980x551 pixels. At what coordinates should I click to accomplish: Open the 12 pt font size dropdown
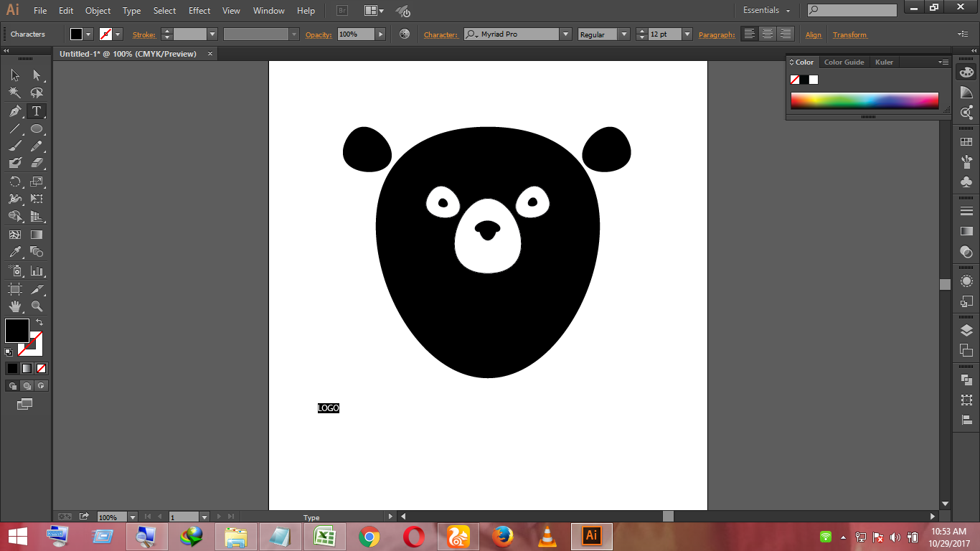[687, 34]
